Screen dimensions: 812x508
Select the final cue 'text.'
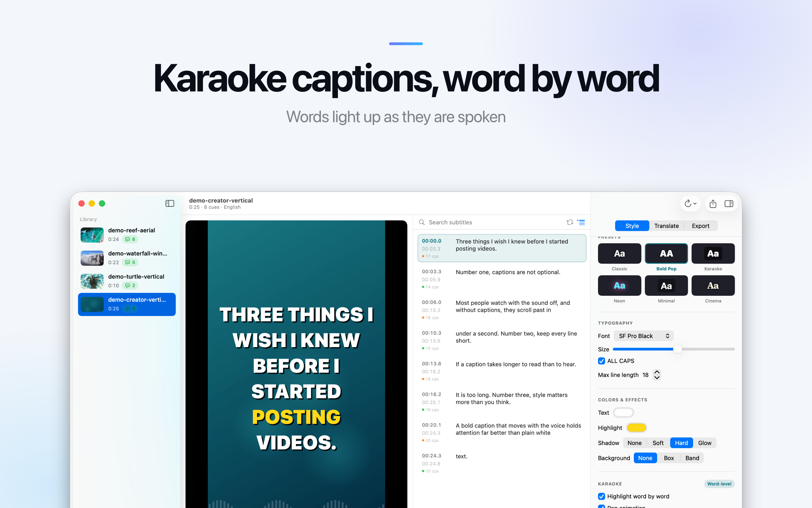pos(502,463)
